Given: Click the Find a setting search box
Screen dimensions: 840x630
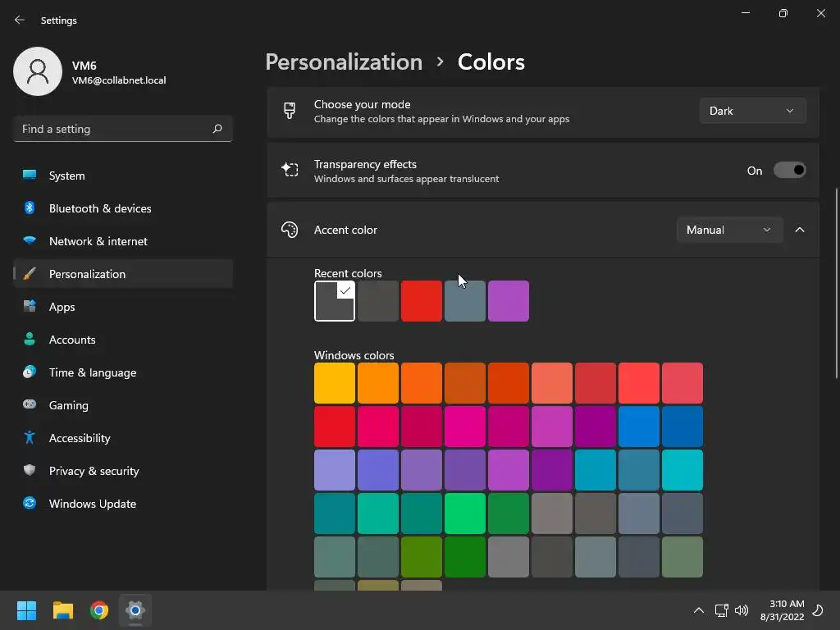Looking at the screenshot, I should (111, 129).
